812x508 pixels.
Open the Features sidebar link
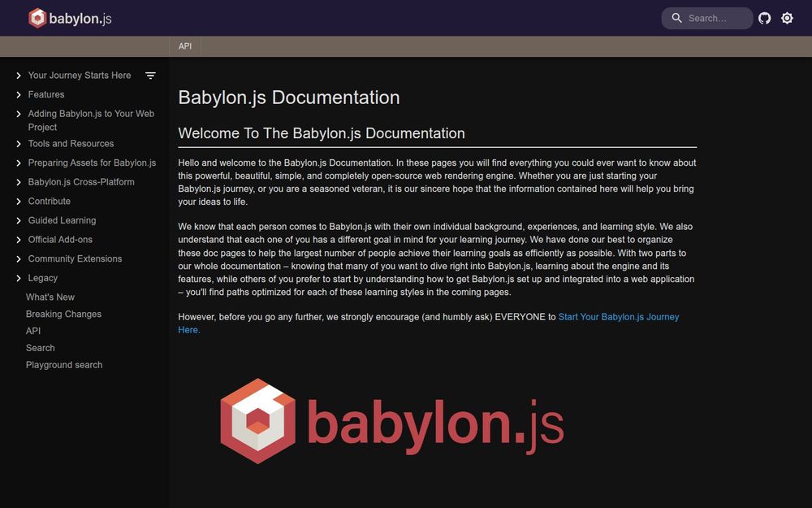tap(46, 94)
